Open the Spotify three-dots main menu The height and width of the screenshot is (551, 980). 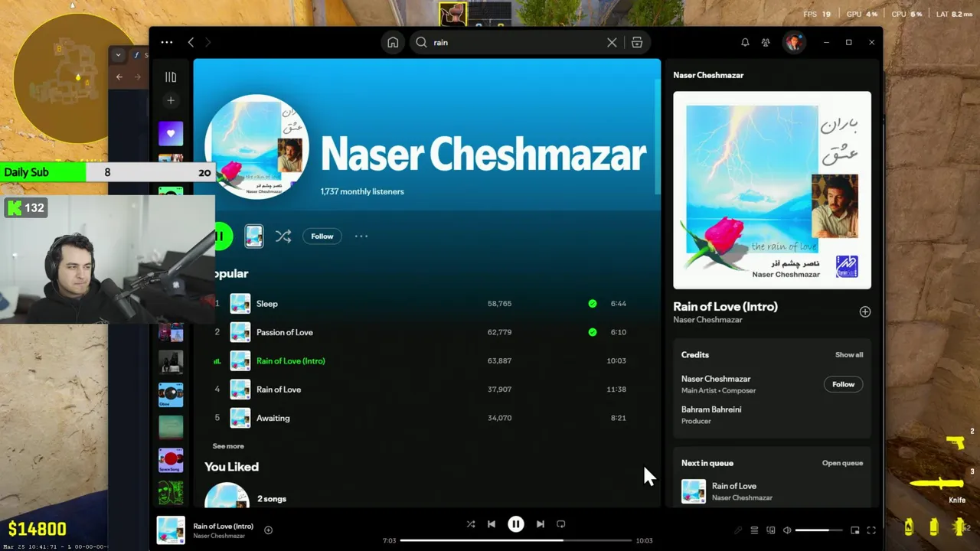point(166,42)
